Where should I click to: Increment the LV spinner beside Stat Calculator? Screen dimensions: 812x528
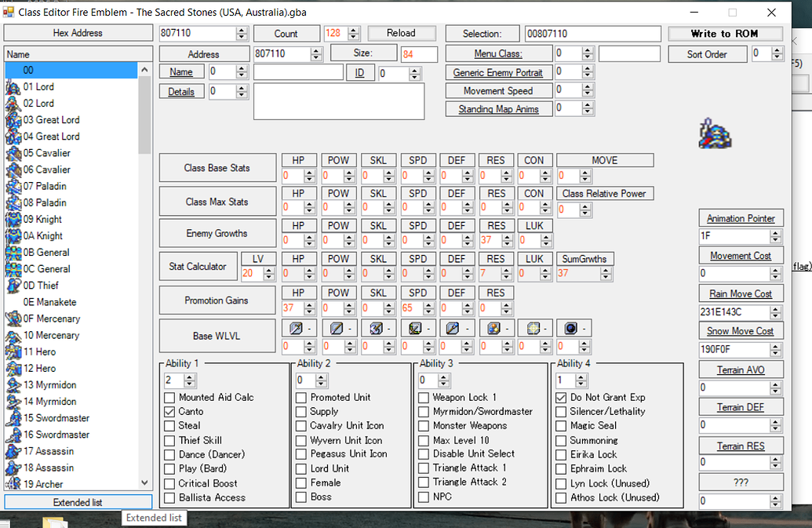coord(268,270)
